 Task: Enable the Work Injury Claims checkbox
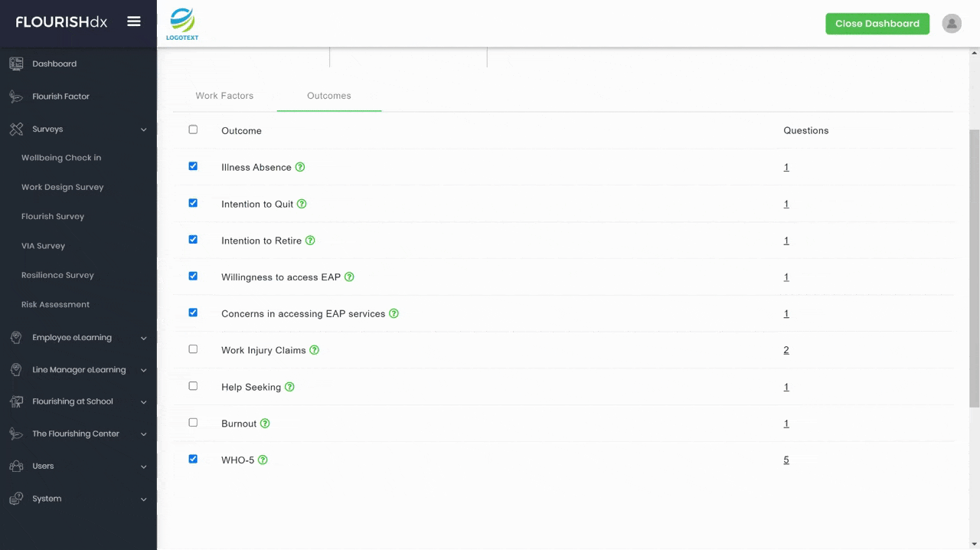coord(193,349)
